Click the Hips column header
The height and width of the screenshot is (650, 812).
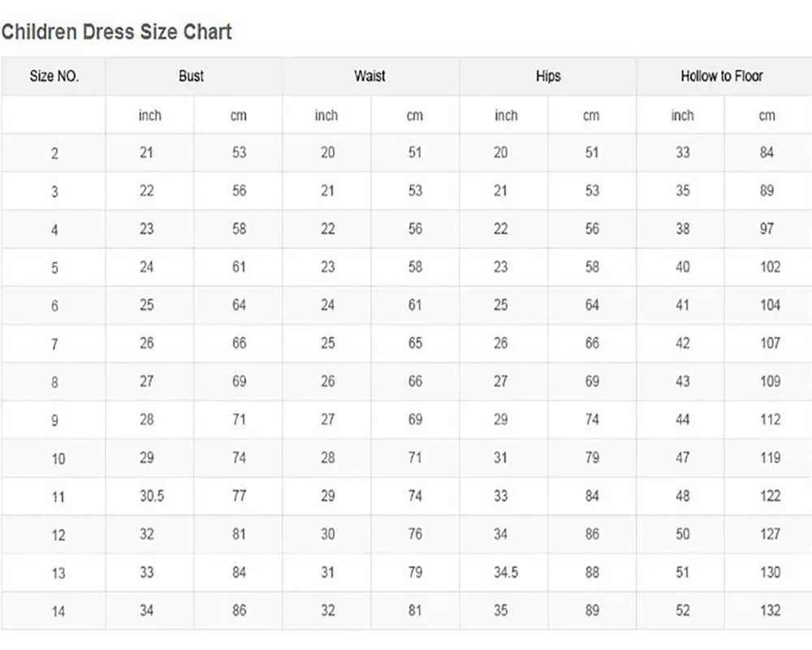(548, 76)
